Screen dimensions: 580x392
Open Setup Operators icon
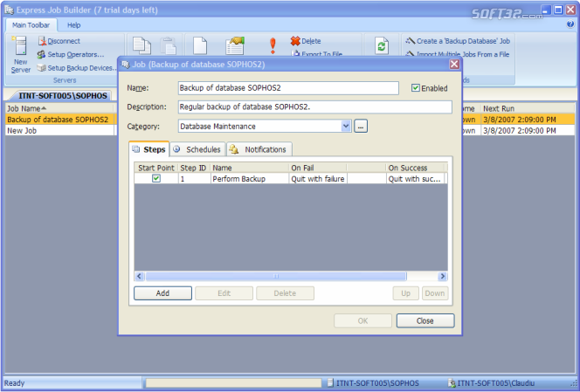click(x=41, y=54)
